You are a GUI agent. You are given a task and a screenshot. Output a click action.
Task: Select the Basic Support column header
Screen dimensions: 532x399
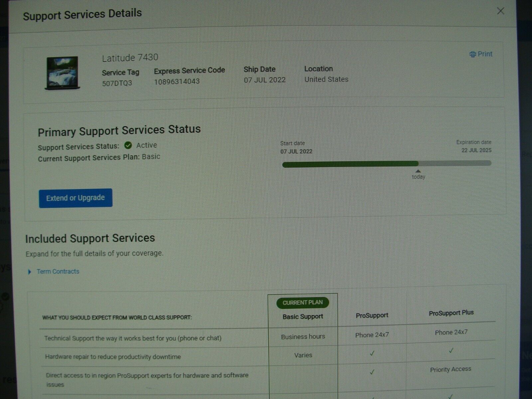(x=302, y=316)
